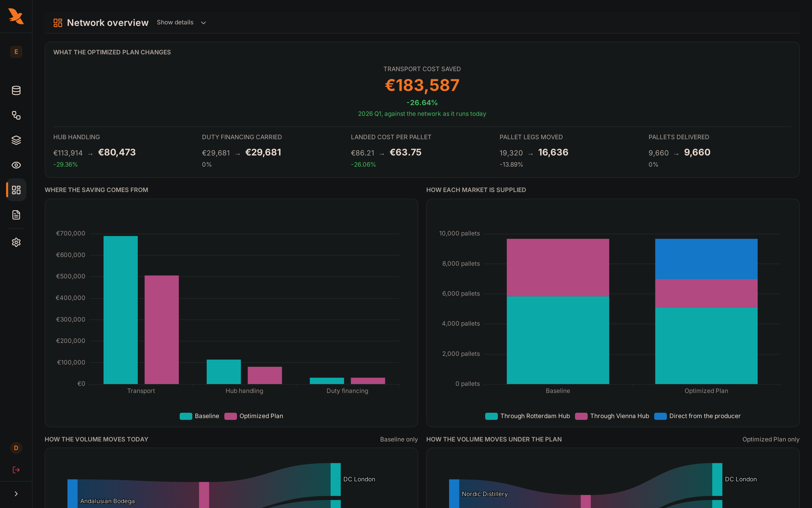Image resolution: width=812 pixels, height=508 pixels.
Task: Click the Vienna Hub segment in Baseline bar
Action: tap(558, 267)
